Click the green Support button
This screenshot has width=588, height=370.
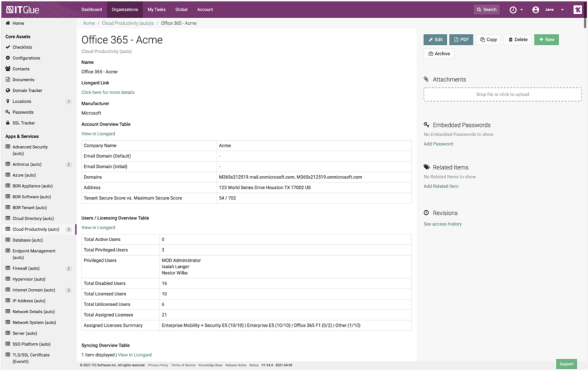pyautogui.click(x=566, y=364)
